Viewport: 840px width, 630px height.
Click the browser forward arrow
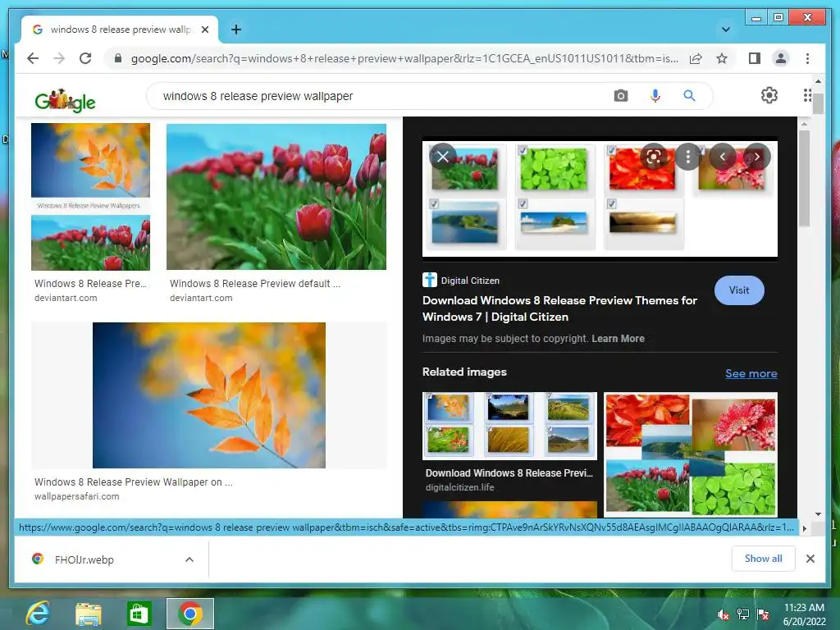click(x=59, y=58)
